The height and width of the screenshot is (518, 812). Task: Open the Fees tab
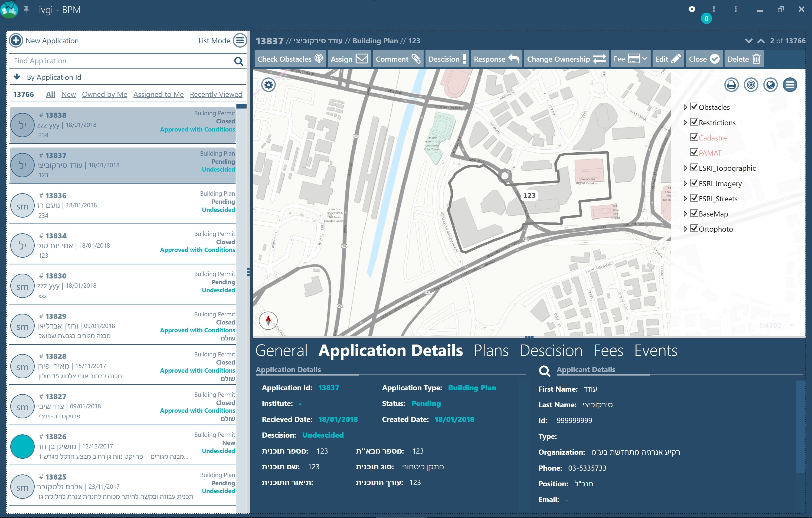[x=608, y=351]
